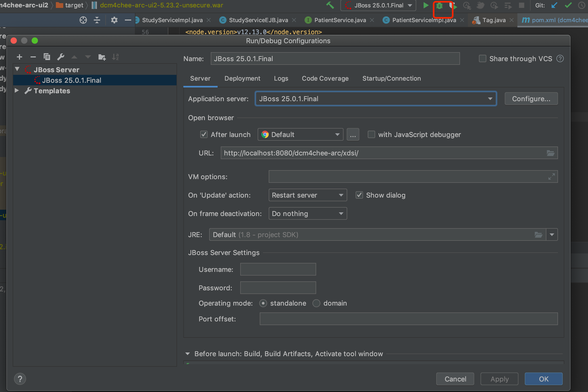This screenshot has width=588, height=392.
Task: Select JBoss 25.0.1.Final in configuration tree
Action: (95, 80)
